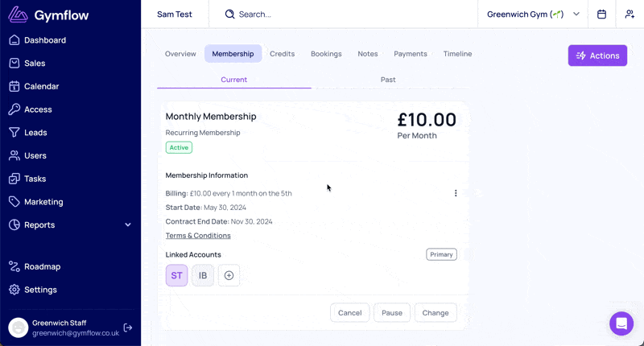Click the logout icon beside Greenwich Staff
This screenshot has width=644, height=346.
(x=128, y=327)
